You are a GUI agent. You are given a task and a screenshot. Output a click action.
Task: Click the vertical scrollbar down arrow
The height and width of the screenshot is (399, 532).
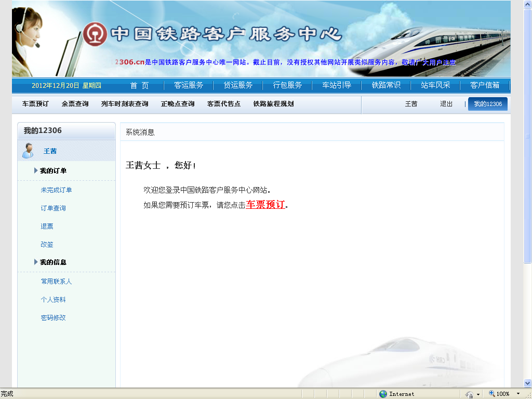pos(528,383)
